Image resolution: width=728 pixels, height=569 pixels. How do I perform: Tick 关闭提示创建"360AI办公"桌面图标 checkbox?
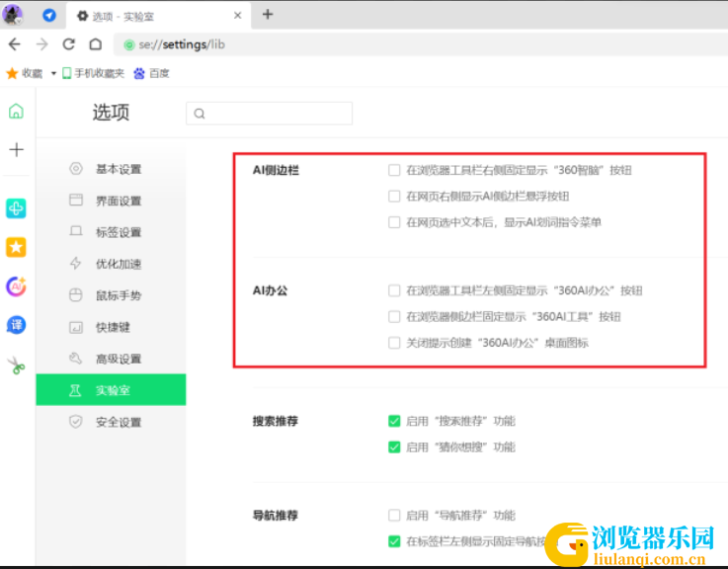(x=394, y=343)
